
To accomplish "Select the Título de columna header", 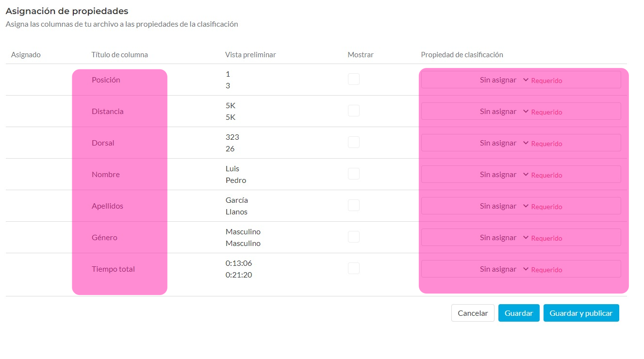I will tap(119, 55).
